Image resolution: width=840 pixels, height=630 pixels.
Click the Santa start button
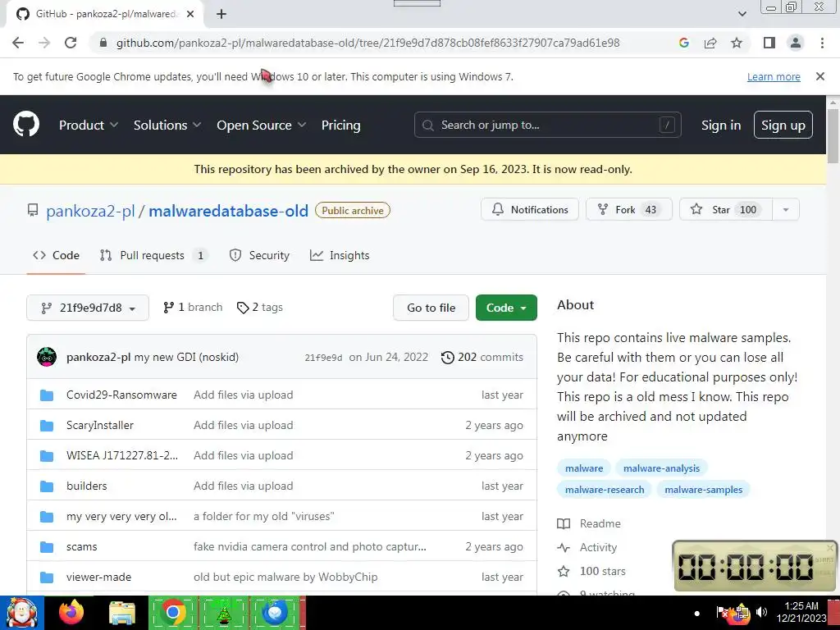(x=22, y=613)
